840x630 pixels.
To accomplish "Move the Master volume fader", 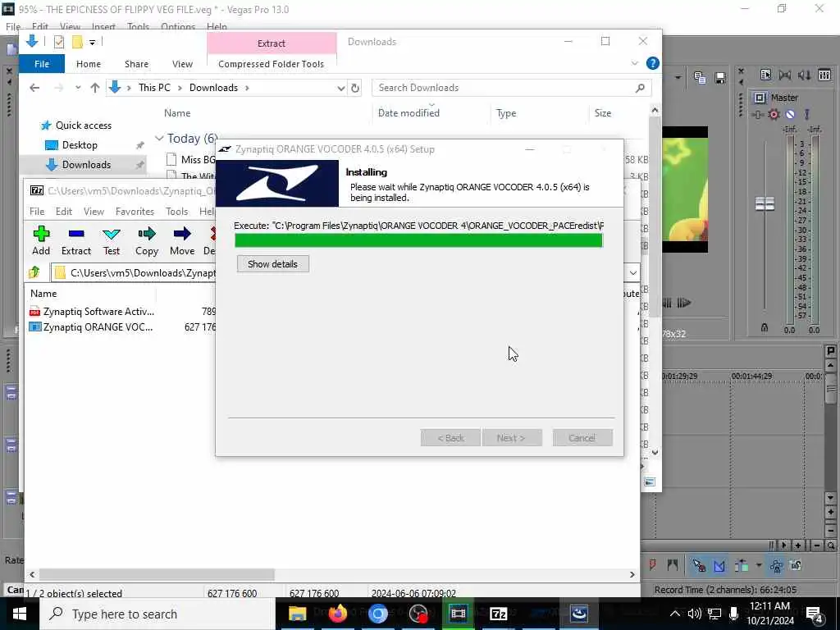I will pyautogui.click(x=765, y=203).
